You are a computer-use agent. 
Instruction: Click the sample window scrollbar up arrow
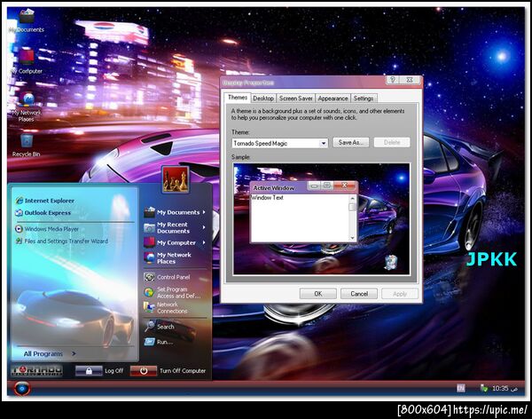[x=353, y=198]
